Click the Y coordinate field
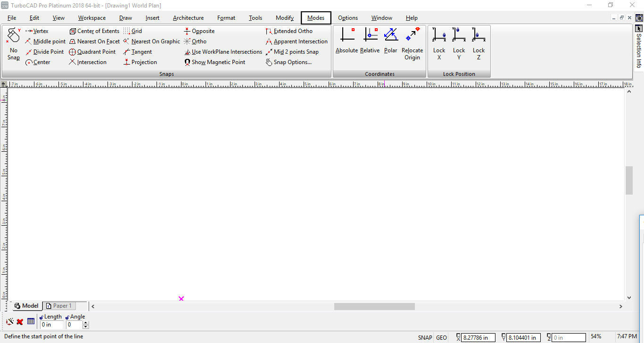Image resolution: width=644 pixels, height=343 pixels. click(523, 337)
